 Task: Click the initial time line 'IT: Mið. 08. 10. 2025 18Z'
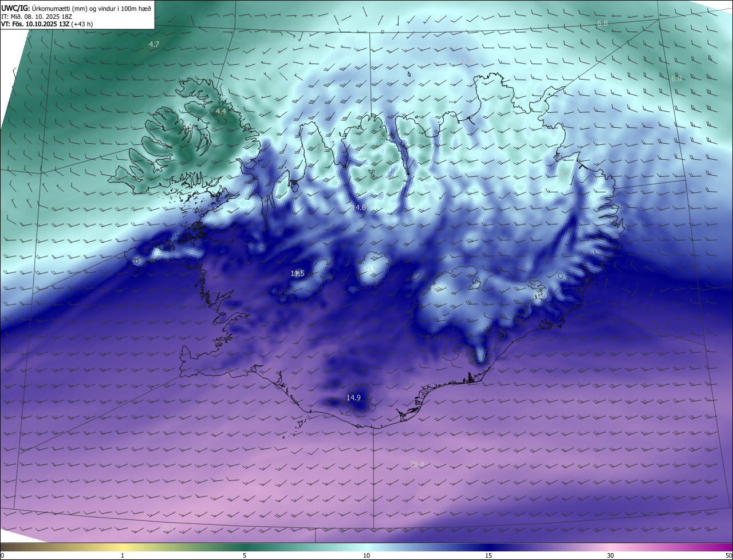click(x=36, y=17)
